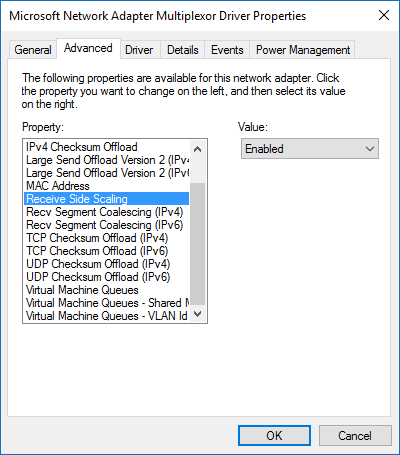The width and height of the screenshot is (400, 455).
Task: Expand the Value dropdown showing Enabled
Action: (x=310, y=149)
